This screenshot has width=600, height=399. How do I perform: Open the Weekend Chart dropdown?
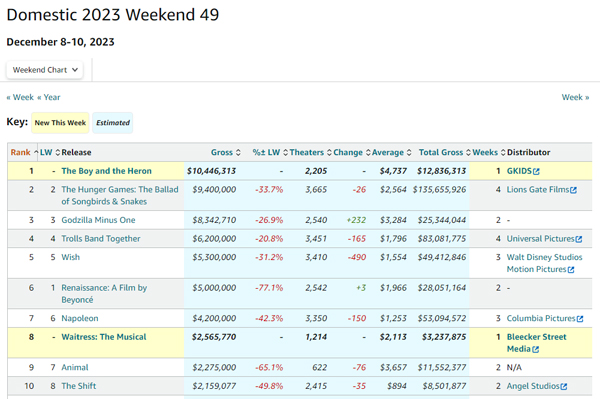pyautogui.click(x=45, y=70)
